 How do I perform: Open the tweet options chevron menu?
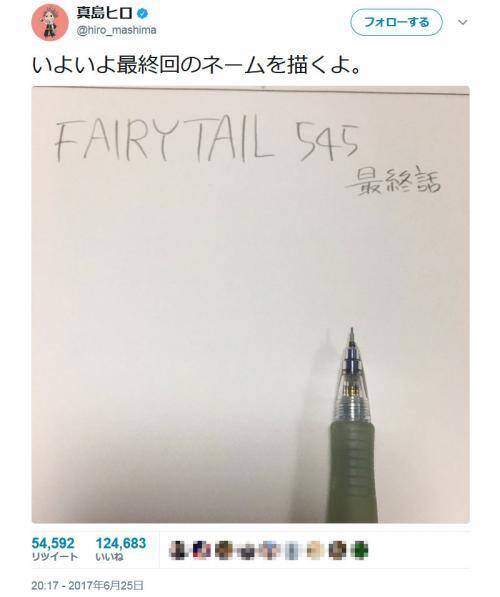(463, 22)
